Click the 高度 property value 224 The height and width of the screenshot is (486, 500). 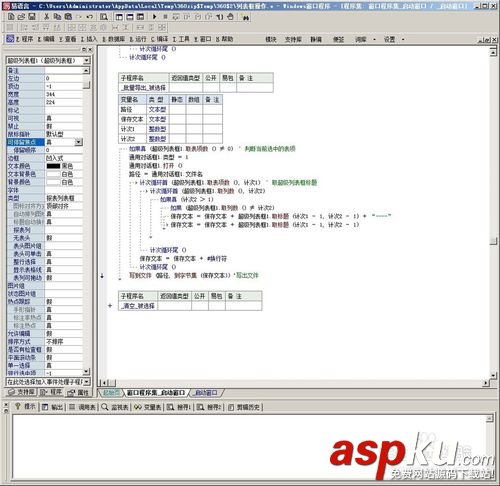pos(64,102)
